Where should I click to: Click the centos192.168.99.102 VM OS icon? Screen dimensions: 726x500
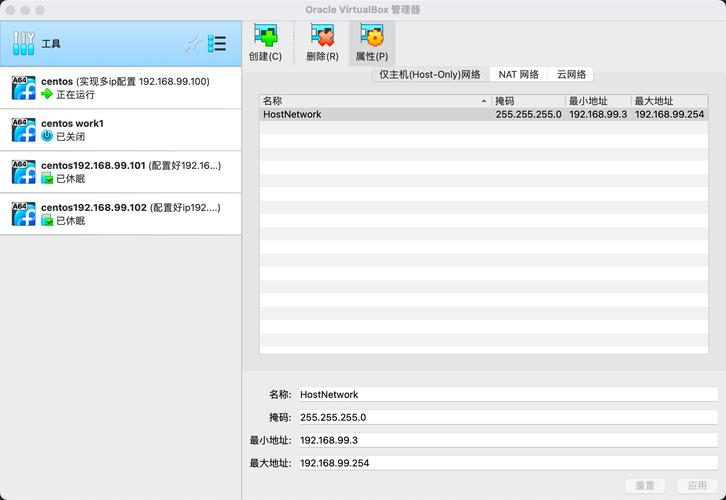pos(24,214)
